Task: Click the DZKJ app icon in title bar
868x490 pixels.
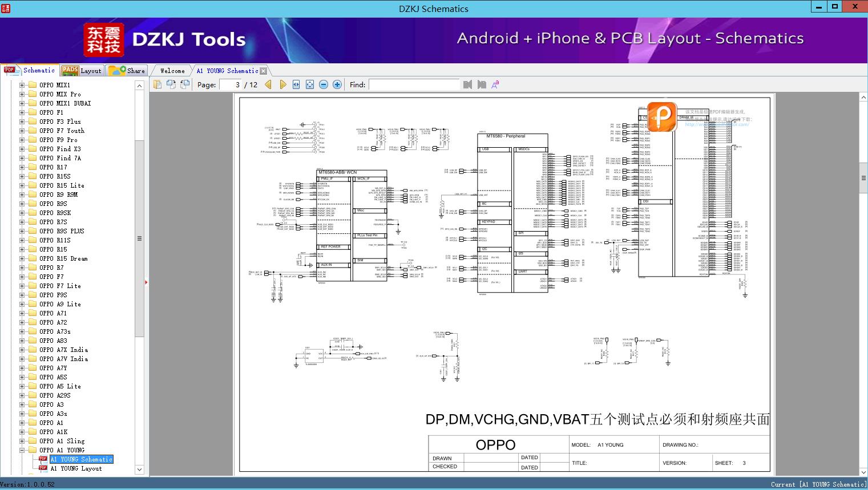Action: click(6, 8)
